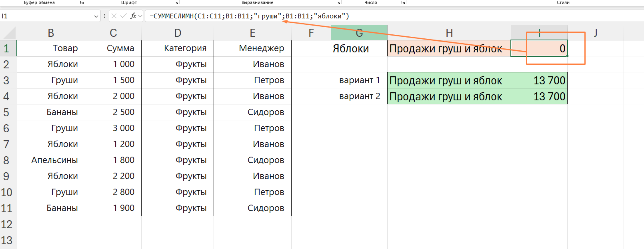The height and width of the screenshot is (249, 644).
Task: Open the Буфер обмена dialog launcher
Action: [x=82, y=2]
